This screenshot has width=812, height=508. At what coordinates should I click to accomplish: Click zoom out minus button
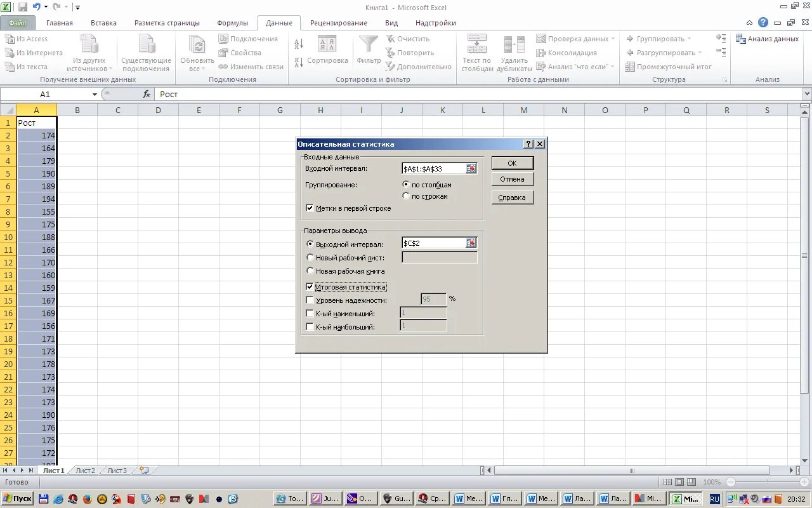pos(730,483)
